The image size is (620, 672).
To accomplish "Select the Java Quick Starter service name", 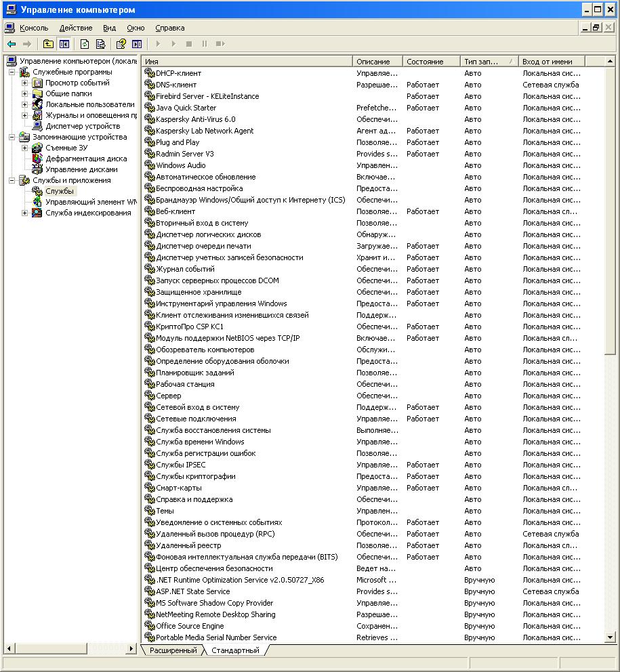I will pyautogui.click(x=186, y=108).
